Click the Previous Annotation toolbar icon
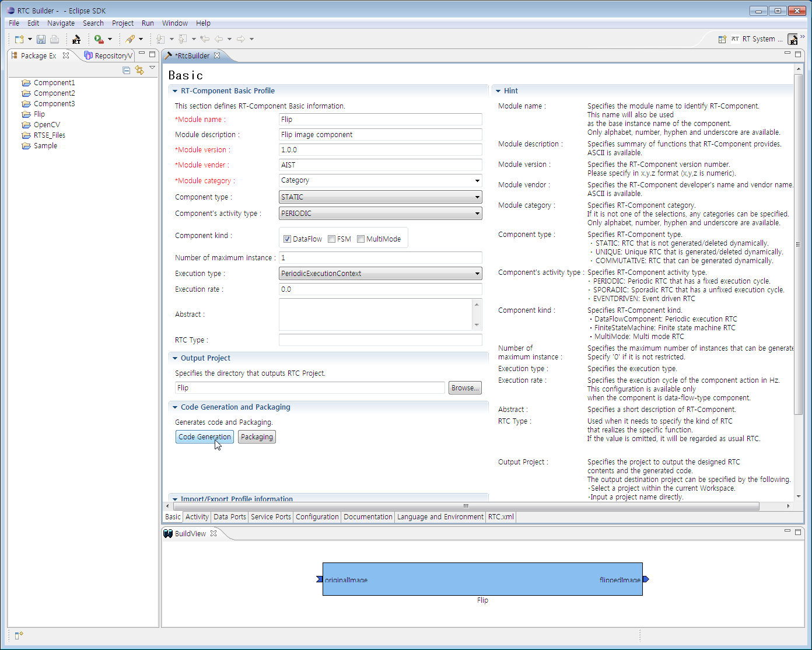 (x=183, y=39)
